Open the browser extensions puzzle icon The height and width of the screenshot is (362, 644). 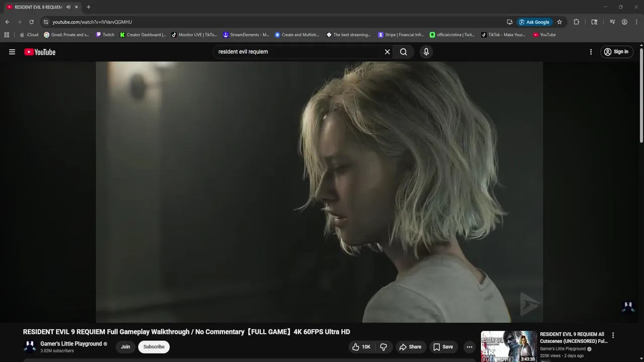tap(577, 22)
